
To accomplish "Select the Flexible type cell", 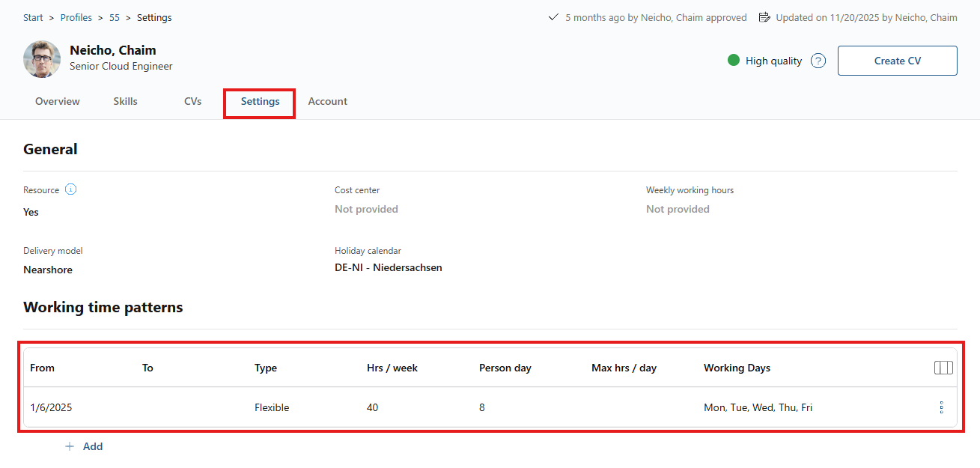I will point(272,407).
